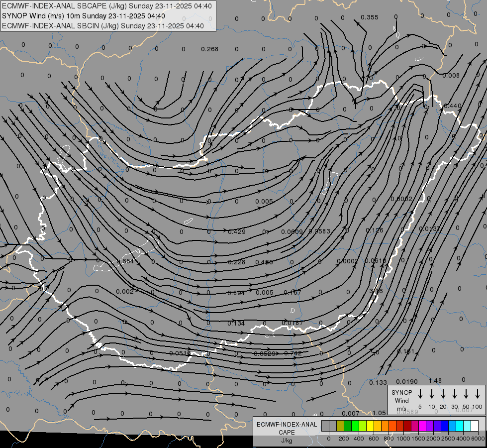Image resolution: width=487 pixels, height=448 pixels.
Task: Click the 0.429 value on the map
Action: click(237, 231)
